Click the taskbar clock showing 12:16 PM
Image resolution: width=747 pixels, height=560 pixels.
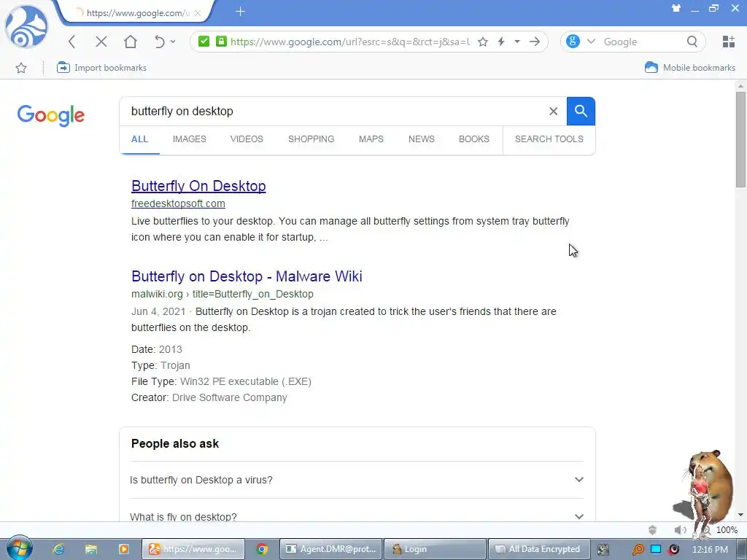[x=710, y=550]
